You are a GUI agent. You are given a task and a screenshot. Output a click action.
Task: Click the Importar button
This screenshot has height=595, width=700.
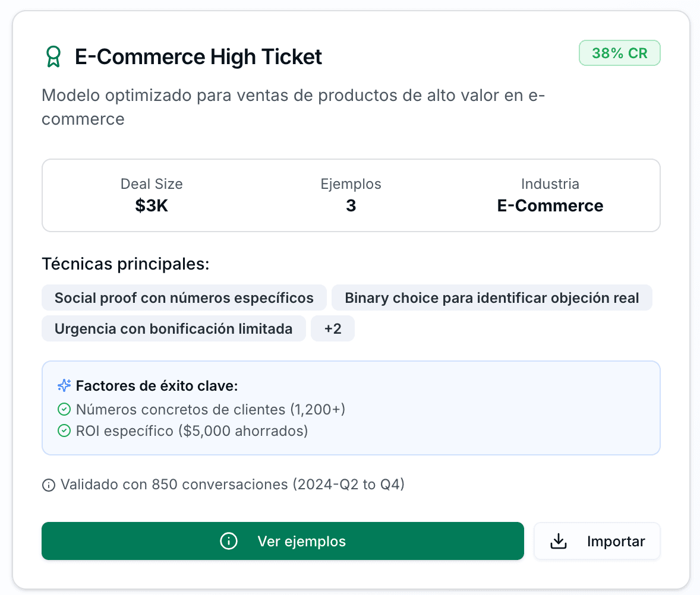coord(597,541)
